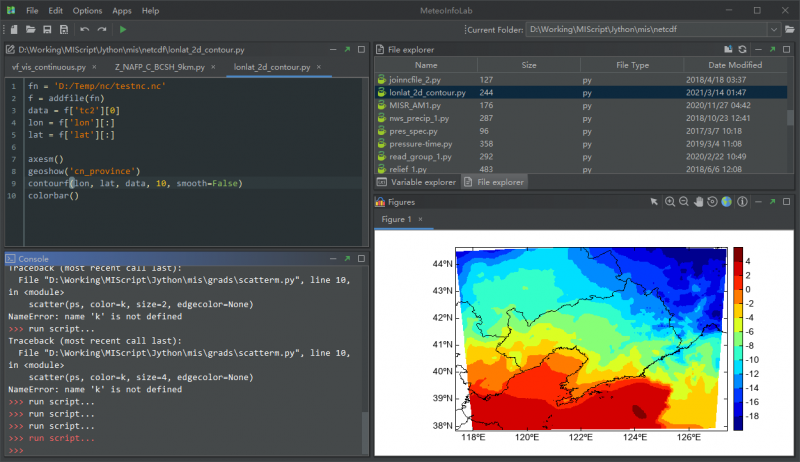800x462 pixels.
Task: Click the Undo arrow in toolbar
Action: pyautogui.click(x=85, y=30)
